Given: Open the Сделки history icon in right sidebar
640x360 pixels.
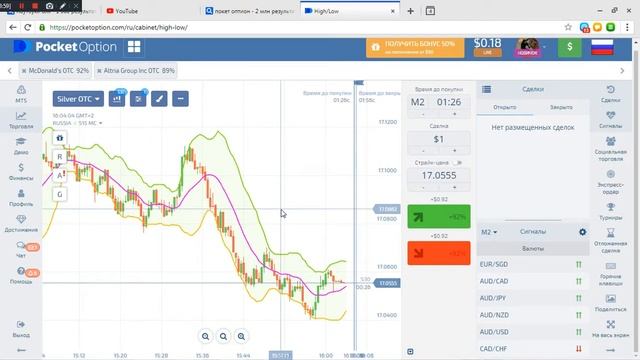Looking at the screenshot, I should 611,93.
